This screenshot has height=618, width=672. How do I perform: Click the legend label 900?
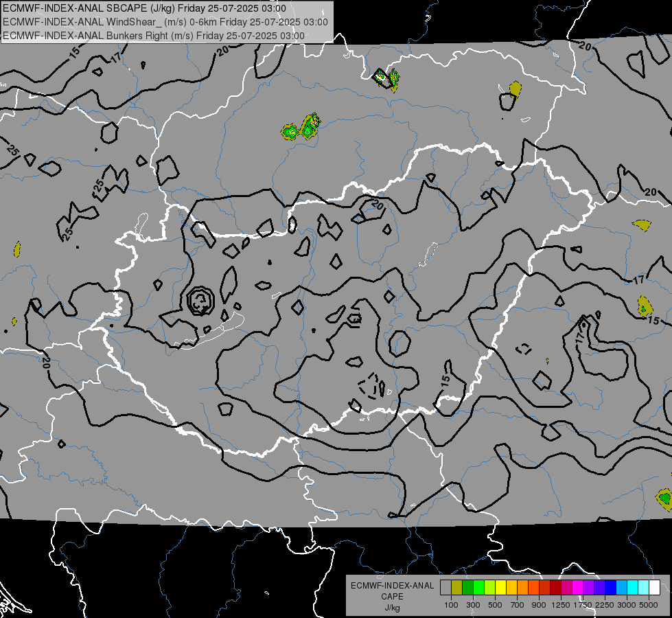pyautogui.click(x=539, y=605)
